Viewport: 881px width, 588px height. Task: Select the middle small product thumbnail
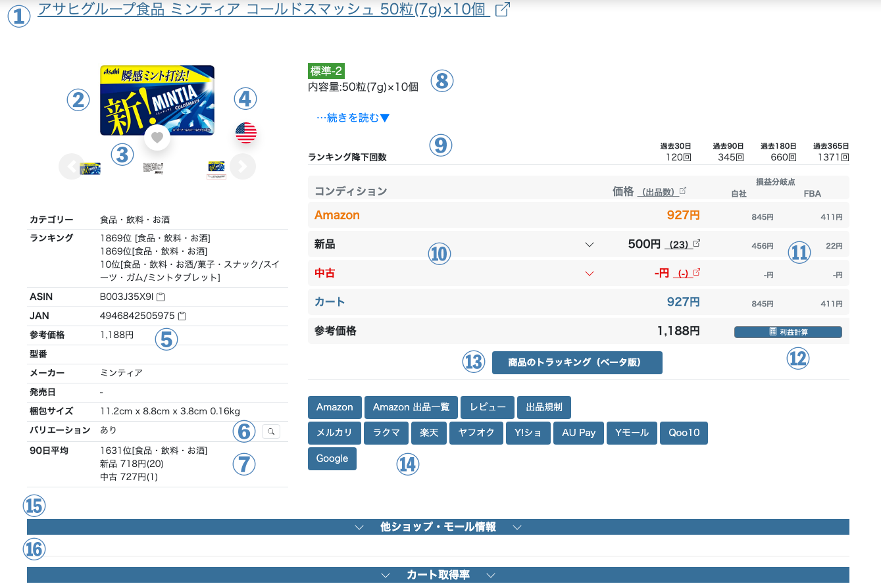point(153,168)
